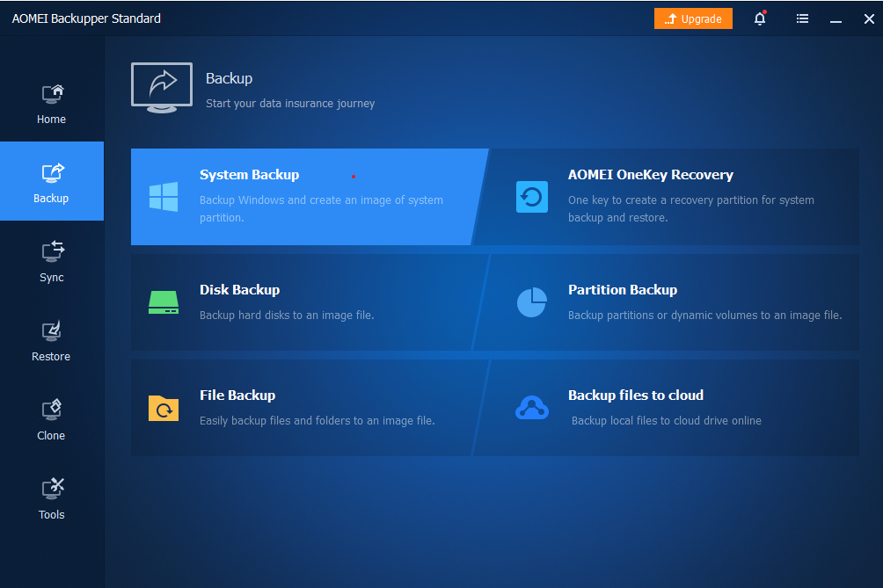
Task: Click the Partition Backup pie icon
Action: (x=531, y=302)
